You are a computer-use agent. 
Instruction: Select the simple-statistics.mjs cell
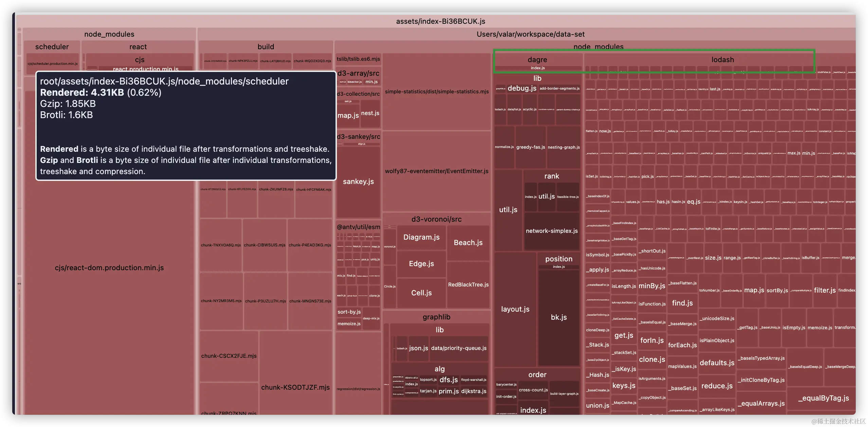(437, 92)
